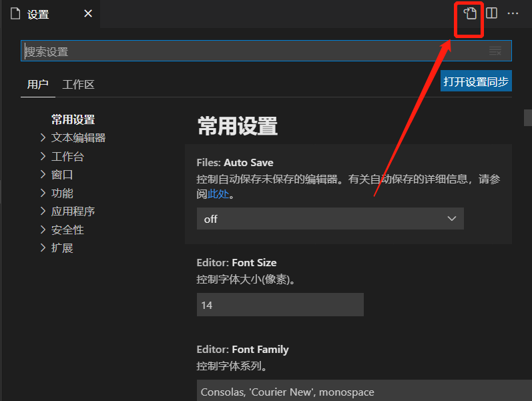Click the Font Family field with Consolas
This screenshot has width=532, height=401.
(x=364, y=390)
